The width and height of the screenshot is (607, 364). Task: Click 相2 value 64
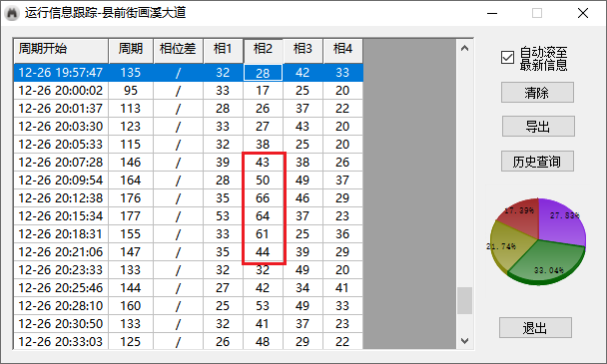263,215
